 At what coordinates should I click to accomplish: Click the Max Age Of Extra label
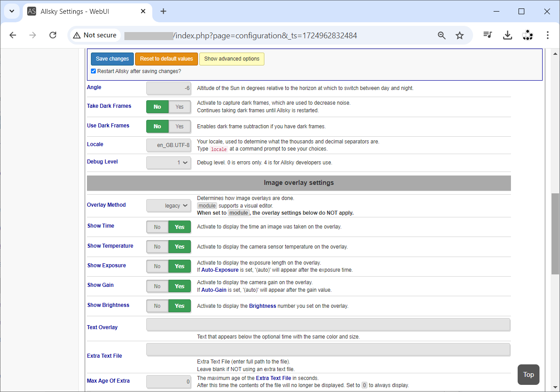[x=108, y=381]
